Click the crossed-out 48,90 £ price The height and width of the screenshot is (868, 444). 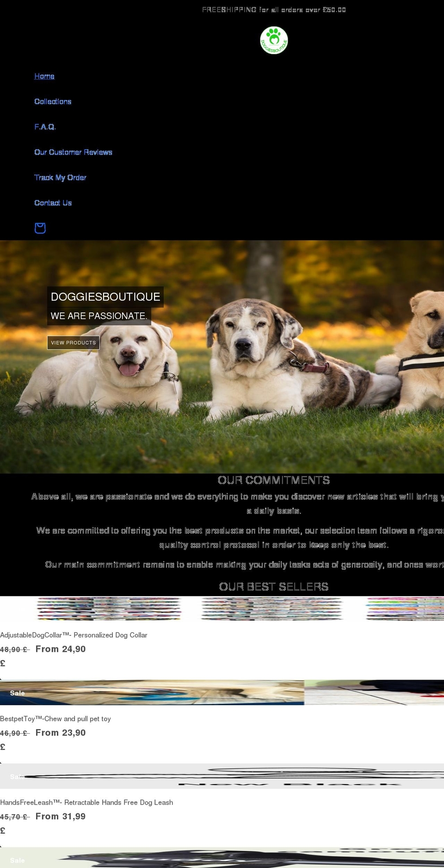coord(14,649)
